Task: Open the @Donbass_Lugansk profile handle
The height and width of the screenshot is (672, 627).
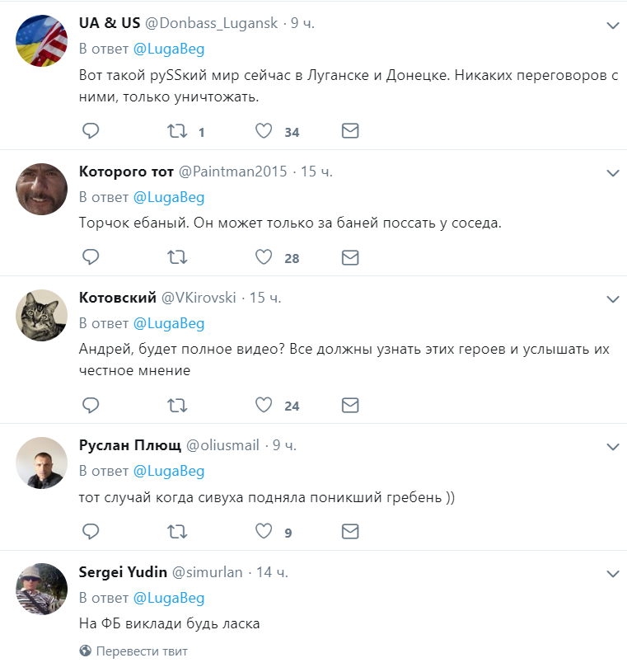Action: tap(211, 23)
